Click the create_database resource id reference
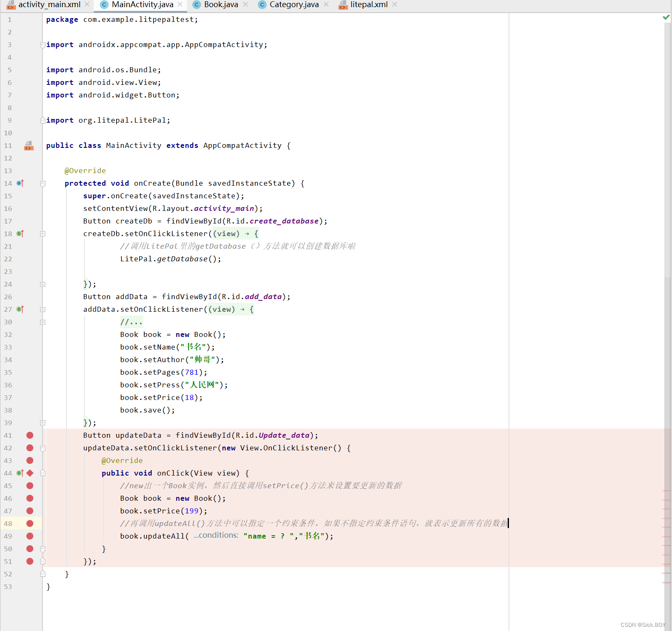Image resolution: width=672 pixels, height=631 pixels. click(x=284, y=221)
